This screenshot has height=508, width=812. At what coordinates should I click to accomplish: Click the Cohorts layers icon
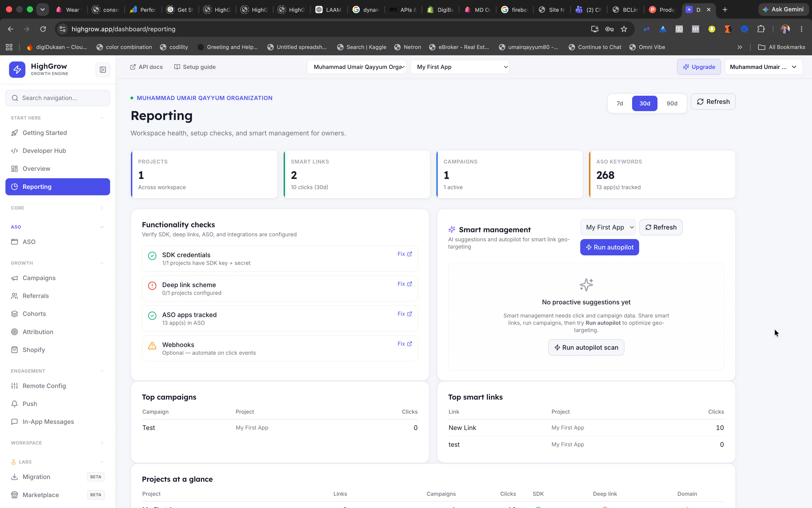[x=14, y=314]
